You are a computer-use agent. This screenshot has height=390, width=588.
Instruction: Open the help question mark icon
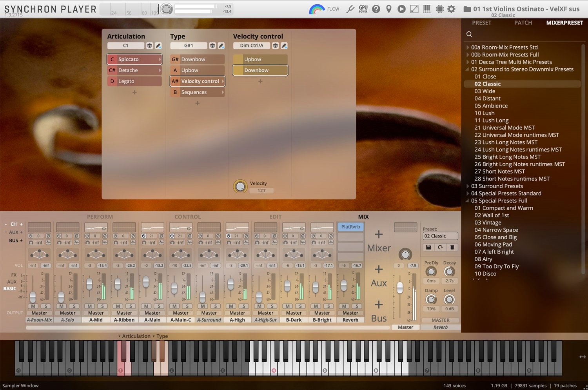click(x=376, y=9)
